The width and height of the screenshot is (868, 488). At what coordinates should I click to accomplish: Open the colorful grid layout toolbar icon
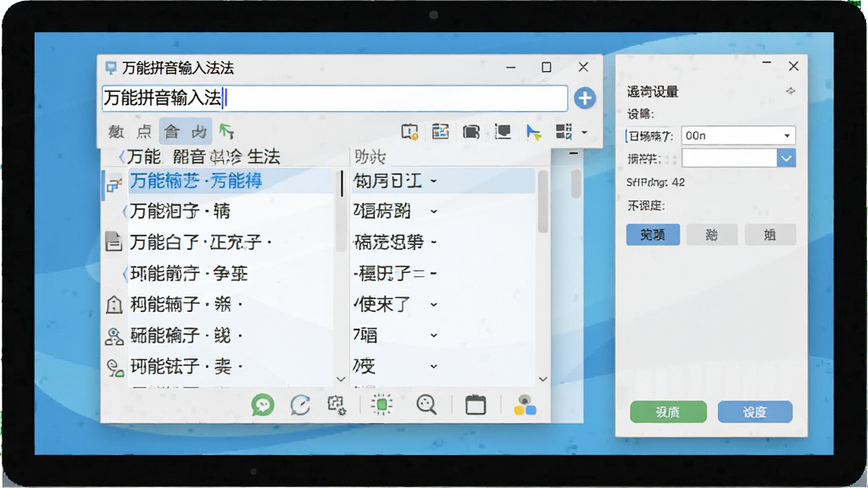(x=441, y=131)
